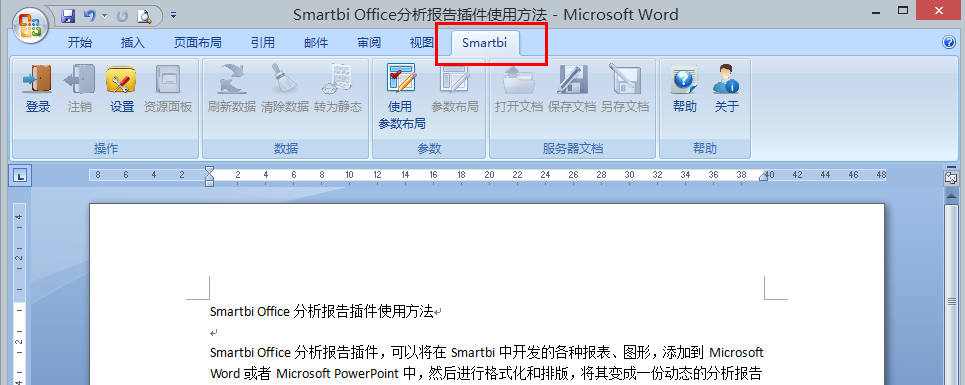Click the right indent marker on ruler
965x385 pixels.
(764, 177)
